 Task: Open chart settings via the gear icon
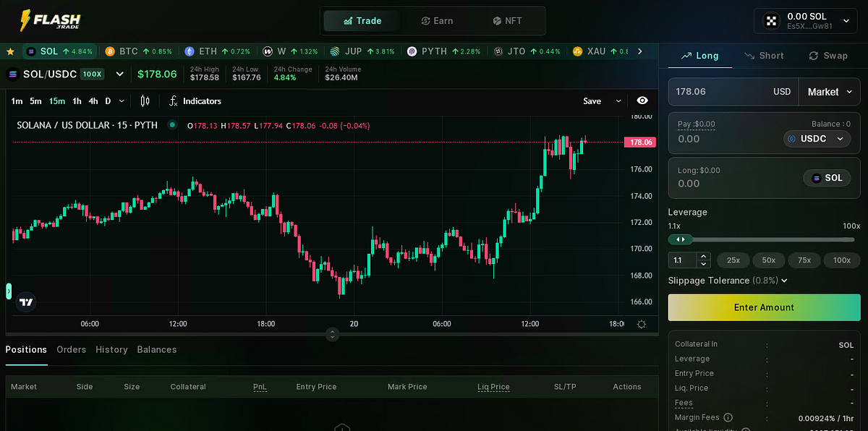click(x=641, y=324)
